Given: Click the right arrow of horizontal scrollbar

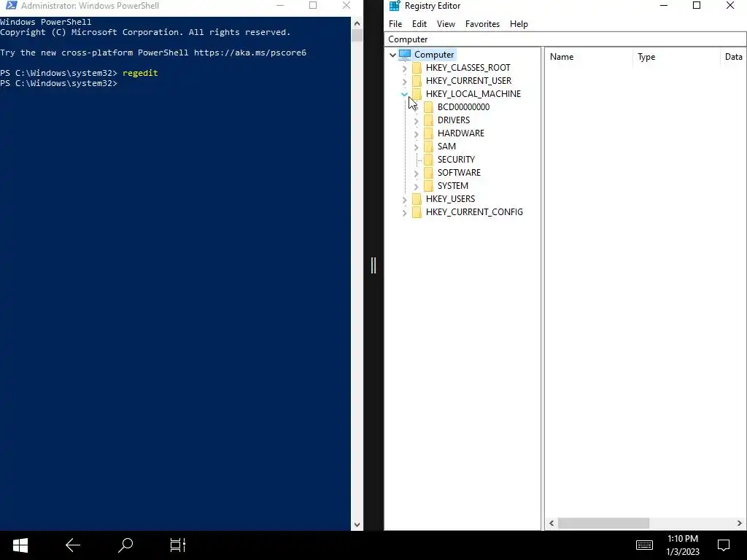Looking at the screenshot, I should 740,523.
